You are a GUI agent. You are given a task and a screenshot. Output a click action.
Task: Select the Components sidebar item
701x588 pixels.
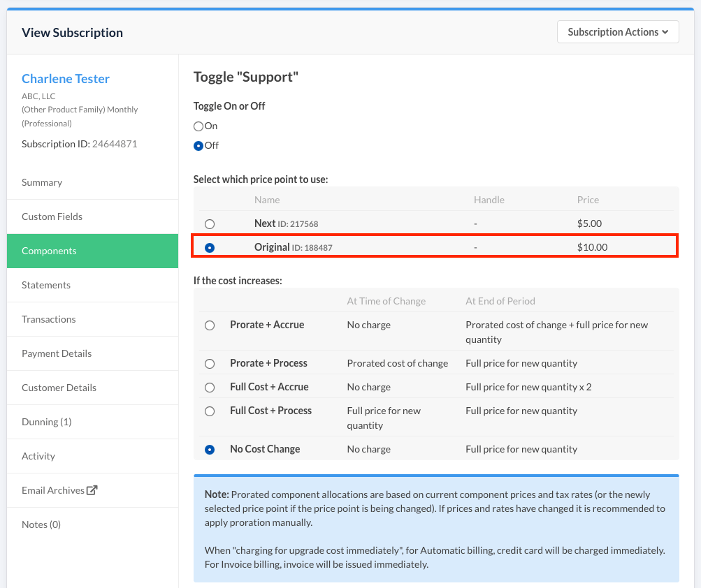49,251
